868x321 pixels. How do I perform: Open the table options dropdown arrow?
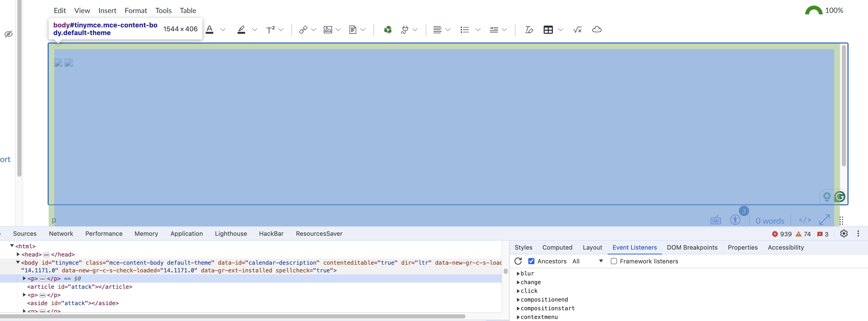560,30
